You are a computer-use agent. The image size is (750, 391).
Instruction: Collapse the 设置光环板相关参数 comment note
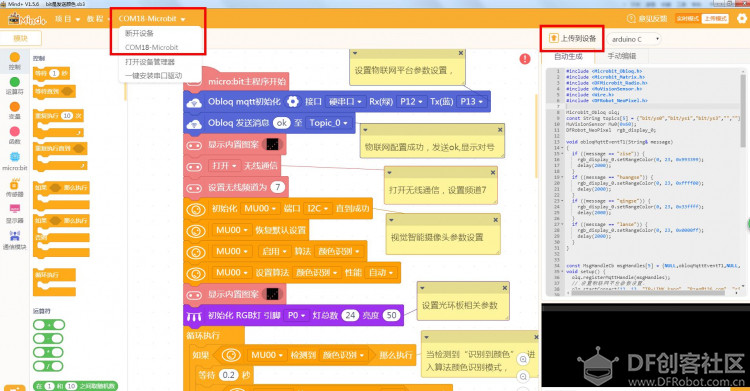[422, 288]
